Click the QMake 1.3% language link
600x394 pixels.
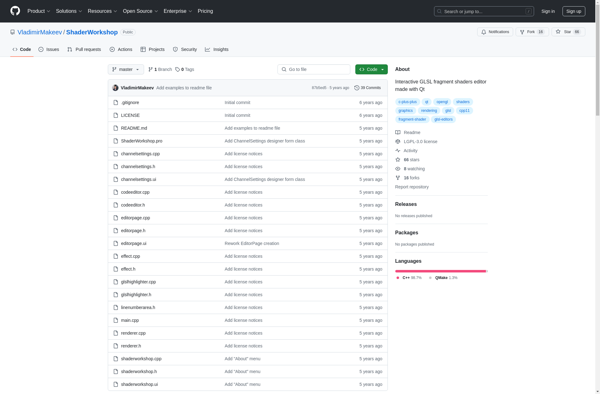[x=443, y=278]
